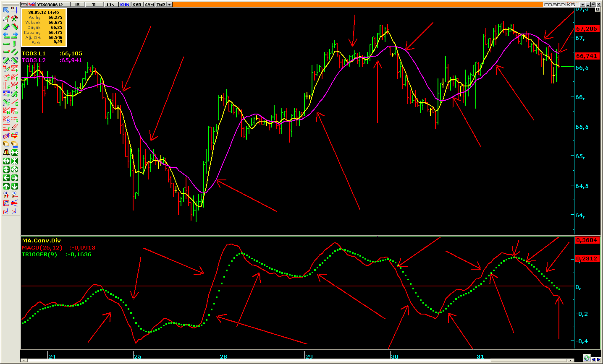Viewport: 603px width, 364px height.
Task: Click the red 0,2312 indicator label
Action: point(587,259)
